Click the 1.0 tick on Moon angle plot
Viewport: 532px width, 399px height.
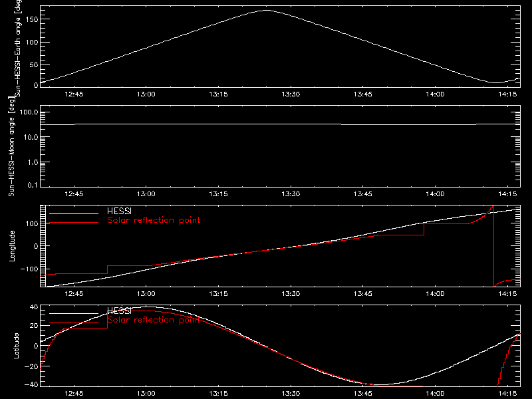[33, 162]
